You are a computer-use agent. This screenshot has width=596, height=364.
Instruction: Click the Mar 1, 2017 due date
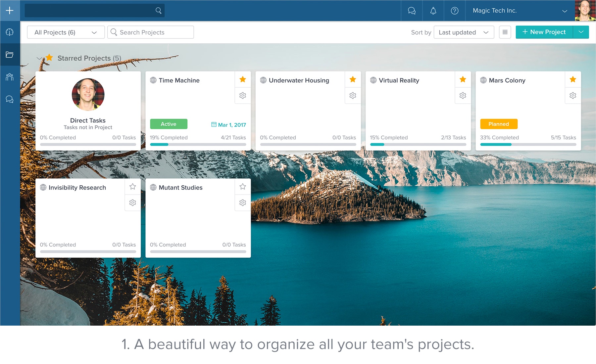232,125
